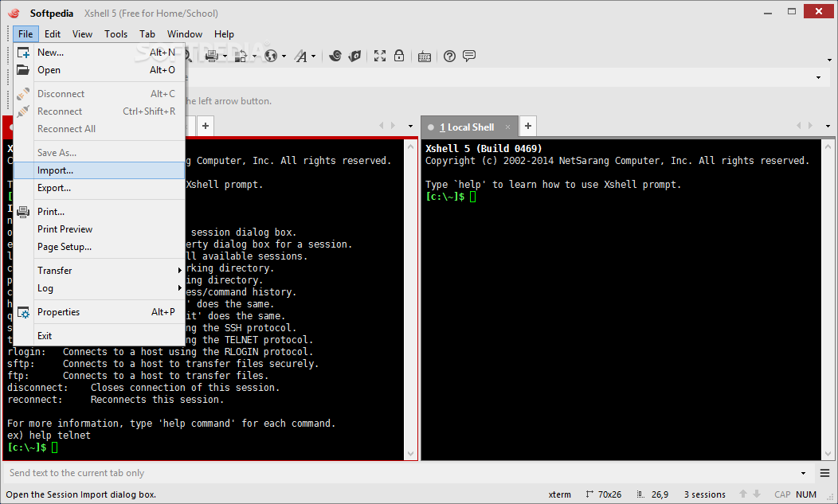Click left terminal scrollbar down arrow
This screenshot has height=504, width=838.
tap(410, 454)
